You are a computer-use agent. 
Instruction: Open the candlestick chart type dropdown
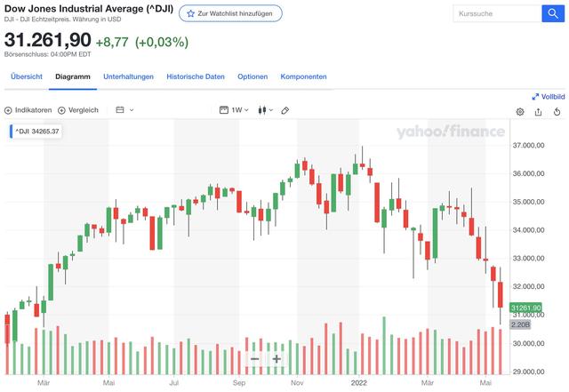click(265, 110)
